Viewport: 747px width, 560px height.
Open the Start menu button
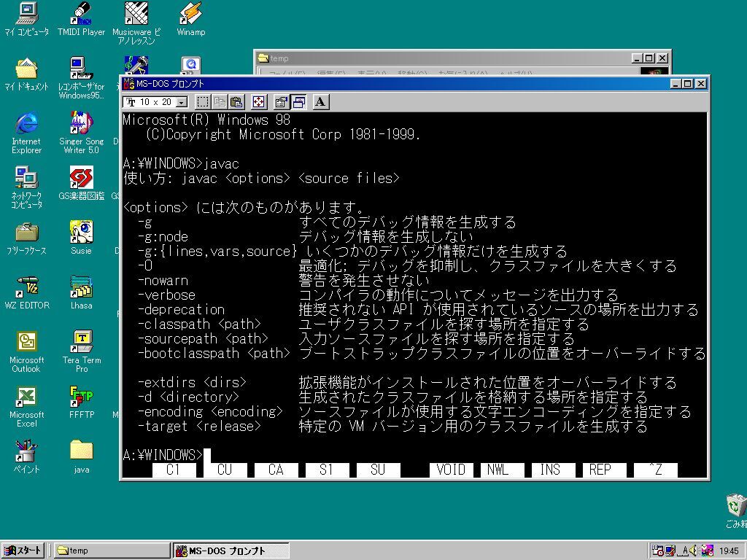pyautogui.click(x=23, y=551)
